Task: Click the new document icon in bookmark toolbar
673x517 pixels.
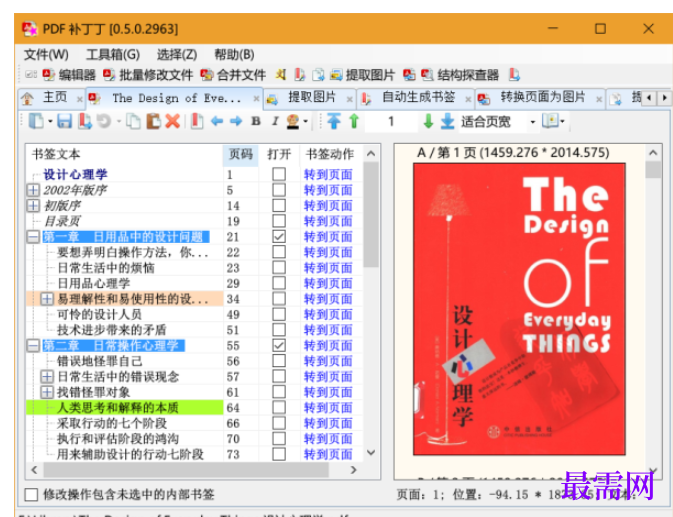Action: 36,121
